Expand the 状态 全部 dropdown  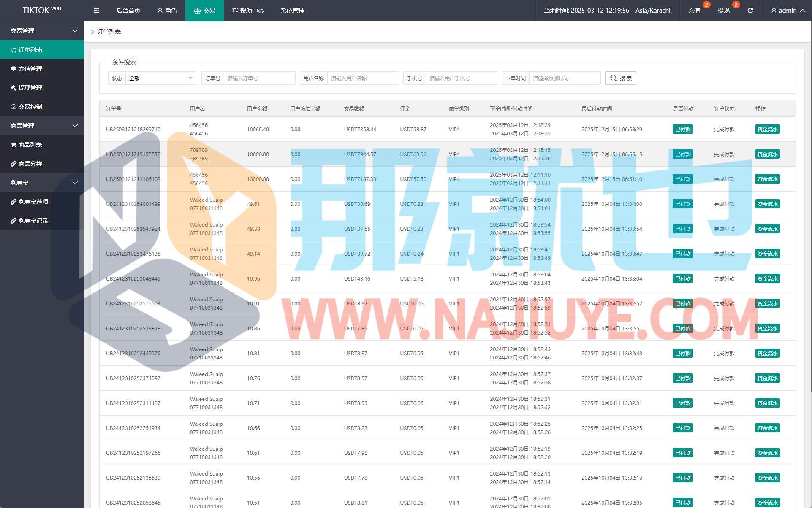coord(160,78)
